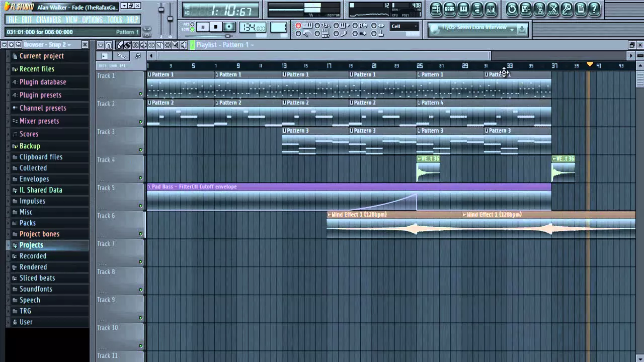Image resolution: width=644 pixels, height=362 pixels.
Task: Open the Help question mark icon
Action: [x=594, y=9]
